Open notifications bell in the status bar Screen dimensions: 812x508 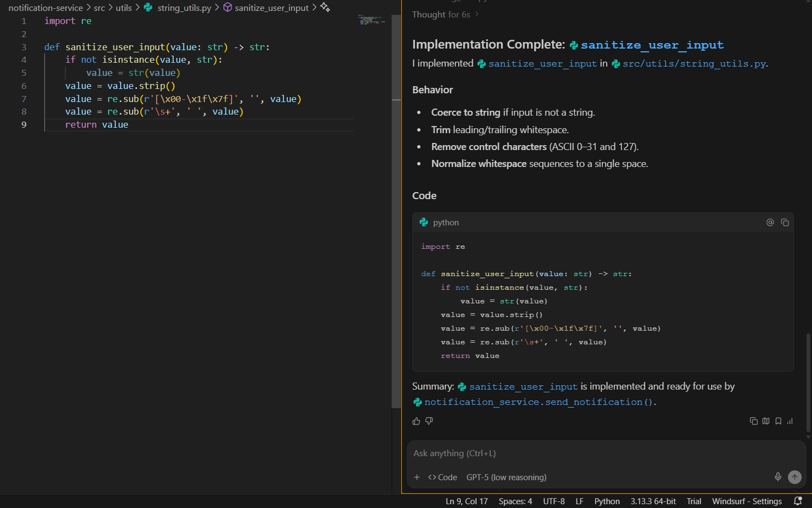(797, 500)
